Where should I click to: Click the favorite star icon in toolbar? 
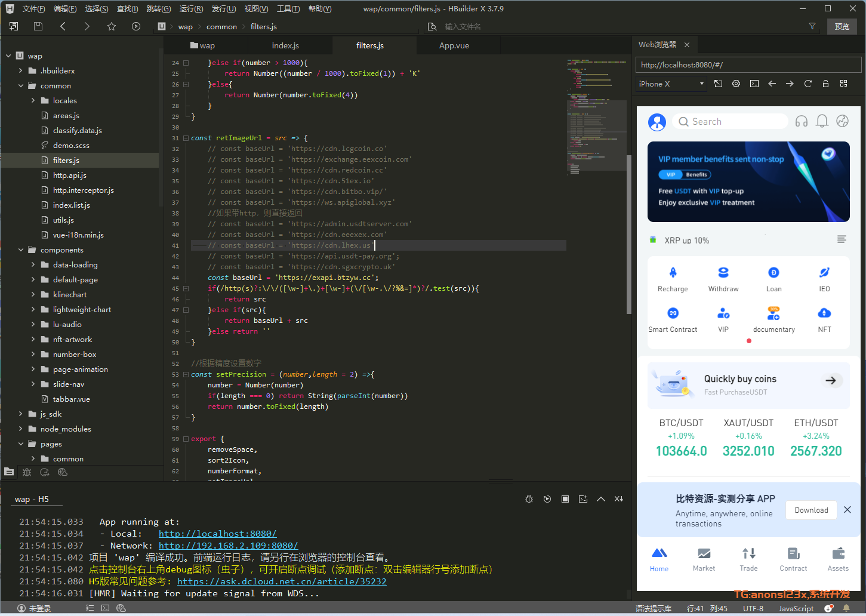(x=112, y=26)
